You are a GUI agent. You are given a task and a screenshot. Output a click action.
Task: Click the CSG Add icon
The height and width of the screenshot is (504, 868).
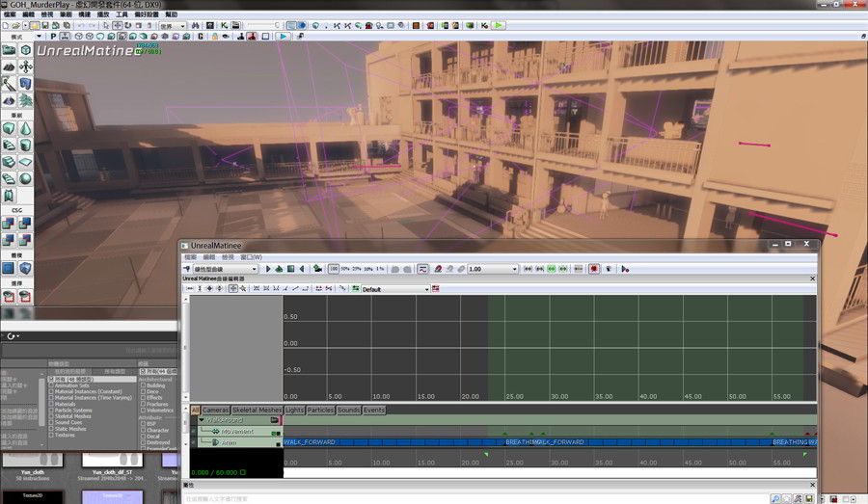pos(9,224)
